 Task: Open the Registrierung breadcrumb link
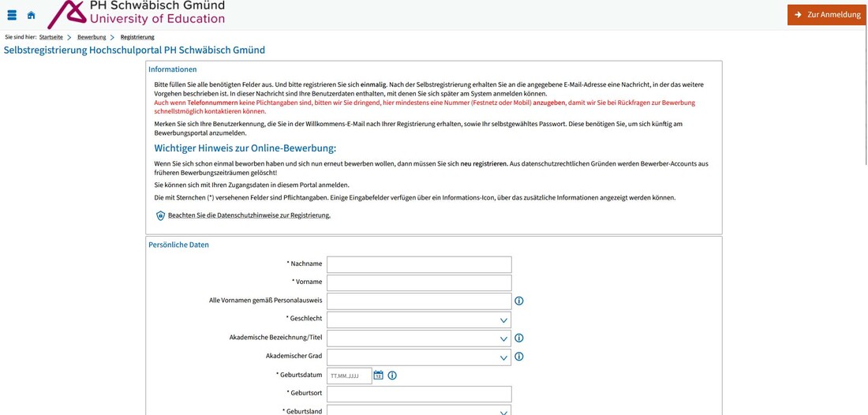pyautogui.click(x=137, y=37)
